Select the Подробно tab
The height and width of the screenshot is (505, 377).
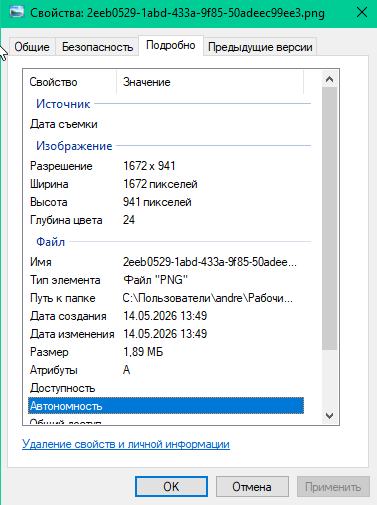[x=171, y=45]
